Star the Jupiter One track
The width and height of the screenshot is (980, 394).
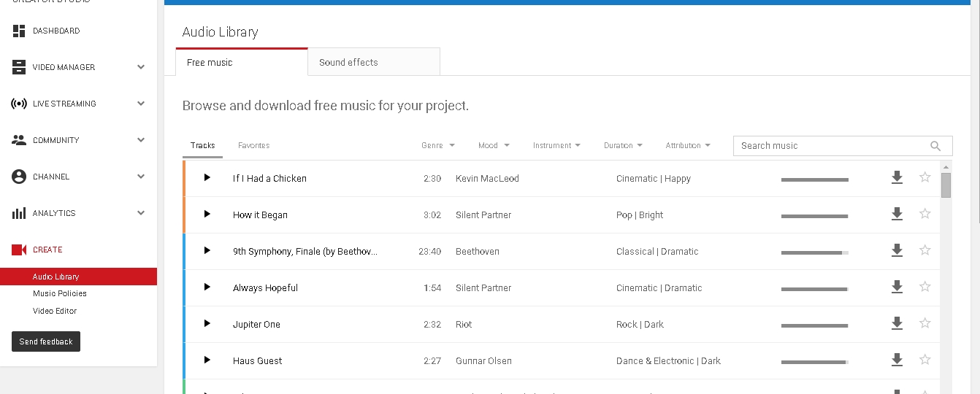coord(925,323)
